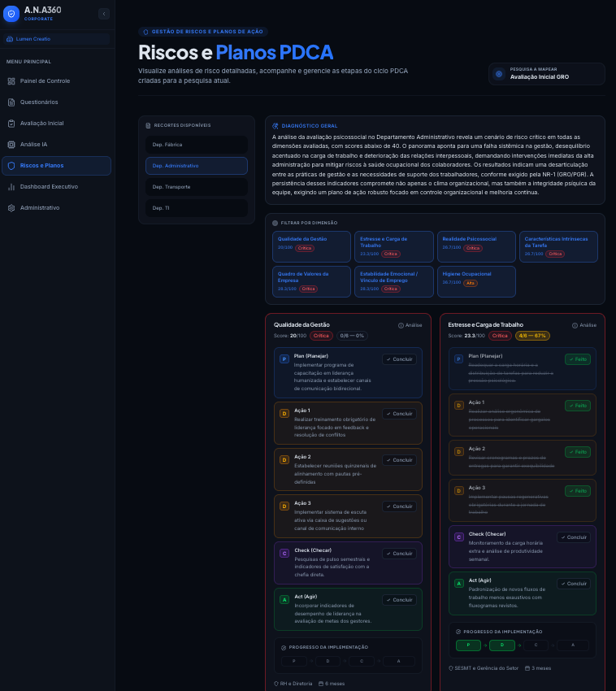Click the 4/6 — 67% progress badge
This screenshot has width=616, height=691.
[x=532, y=336]
